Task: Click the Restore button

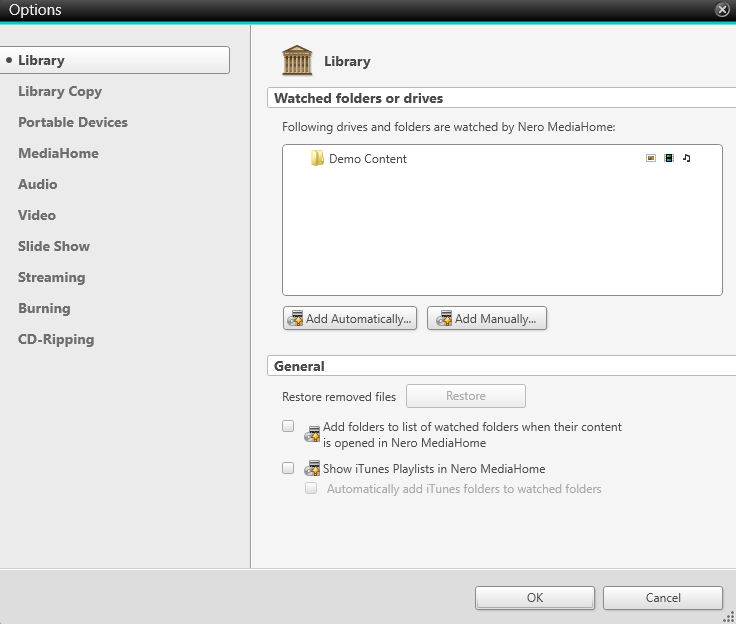Action: click(x=466, y=396)
